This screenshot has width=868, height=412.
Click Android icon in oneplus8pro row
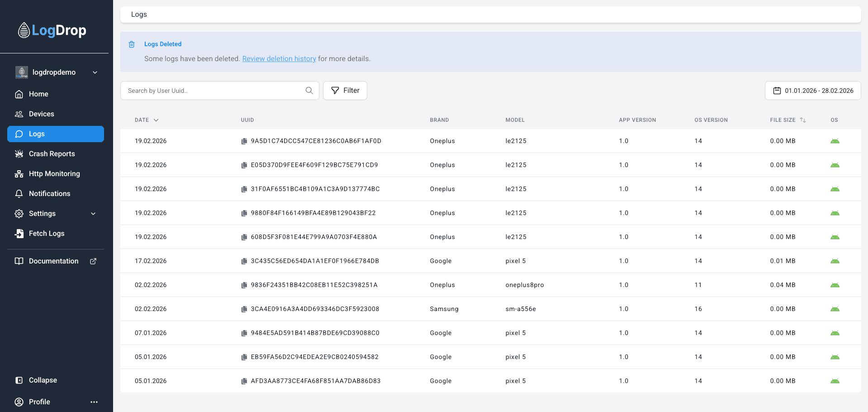point(835,285)
